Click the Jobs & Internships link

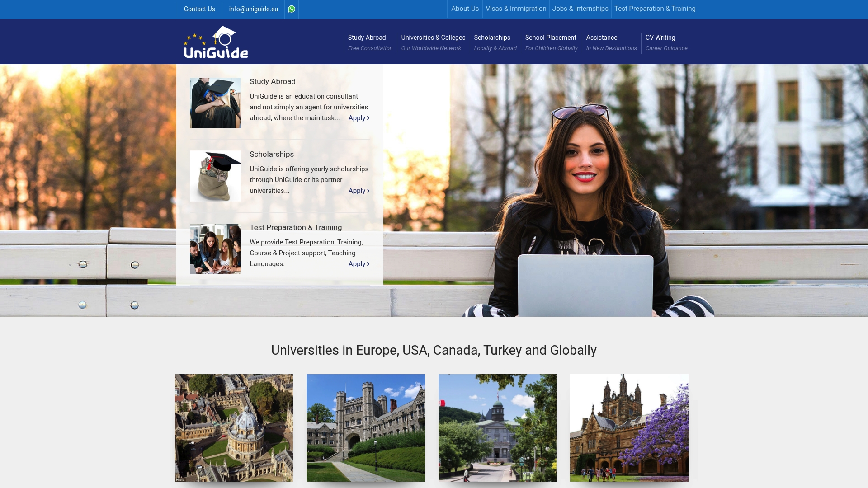(580, 9)
